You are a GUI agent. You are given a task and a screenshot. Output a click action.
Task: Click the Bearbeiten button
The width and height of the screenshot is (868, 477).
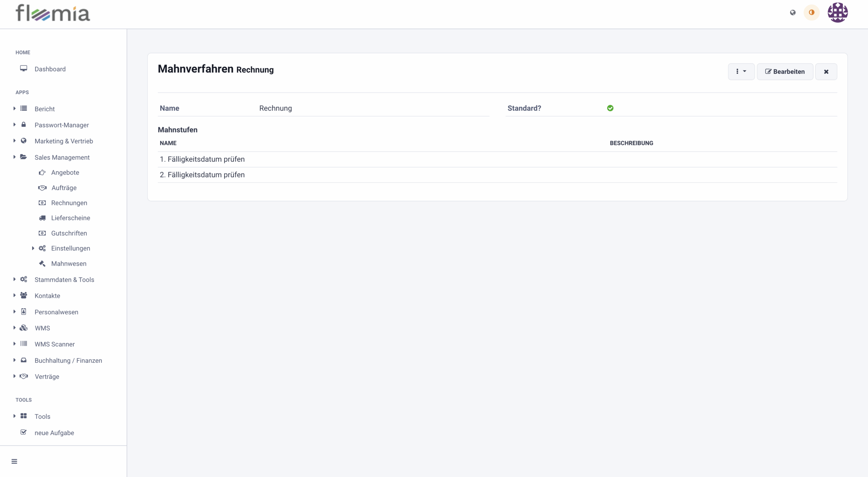tap(785, 71)
